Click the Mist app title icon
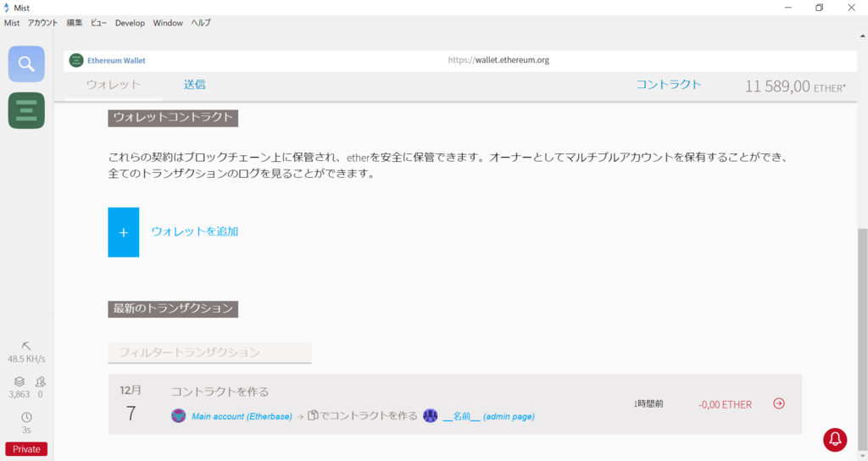Image resolution: width=868 pixels, height=461 pixels. [x=7, y=8]
